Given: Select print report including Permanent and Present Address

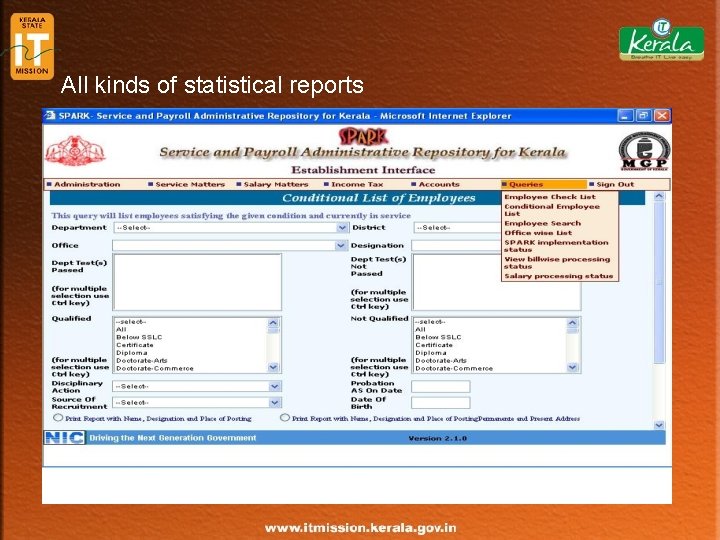Looking at the screenshot, I should click(x=285, y=418).
